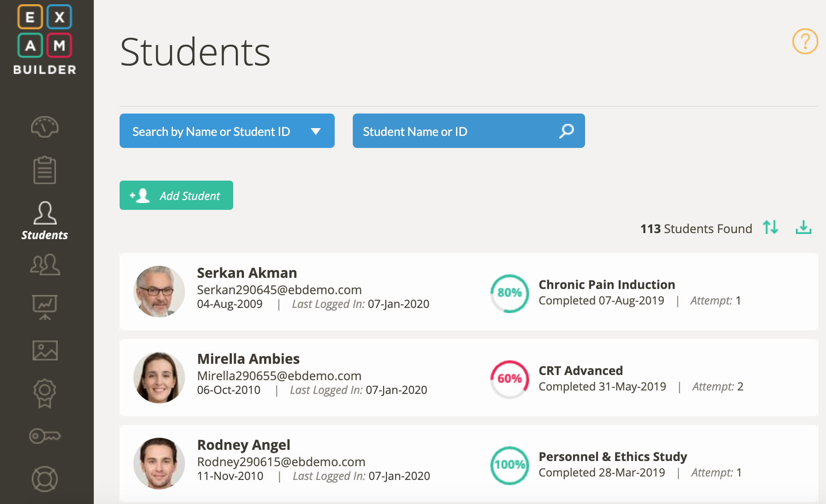Expand Search by Name or Student ID dropdown
Image resolution: width=826 pixels, height=504 pixels.
[227, 131]
